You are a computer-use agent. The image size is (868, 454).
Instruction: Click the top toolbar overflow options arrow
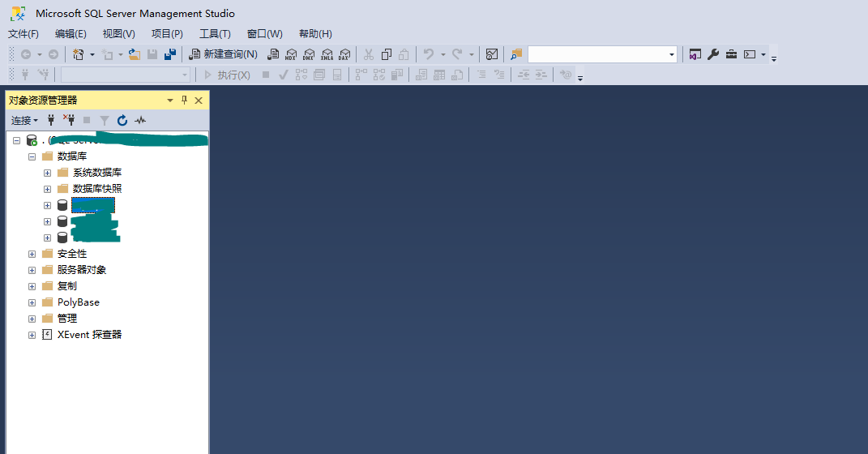pyautogui.click(x=774, y=58)
